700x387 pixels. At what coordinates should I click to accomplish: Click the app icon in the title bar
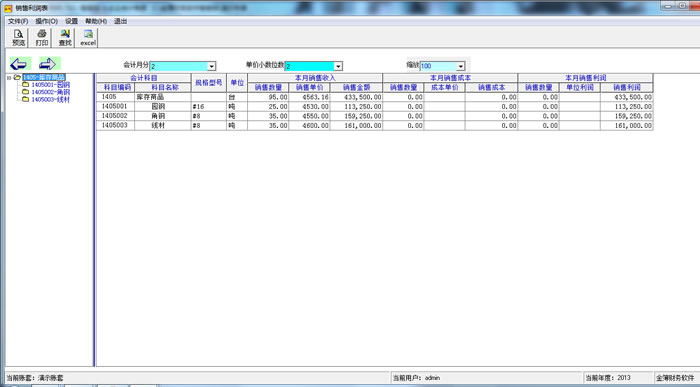[8, 8]
